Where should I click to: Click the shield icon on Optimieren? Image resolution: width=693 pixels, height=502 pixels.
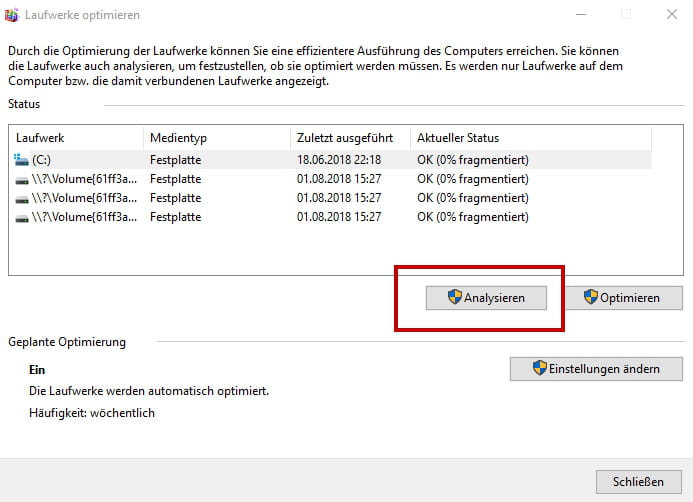click(x=591, y=298)
